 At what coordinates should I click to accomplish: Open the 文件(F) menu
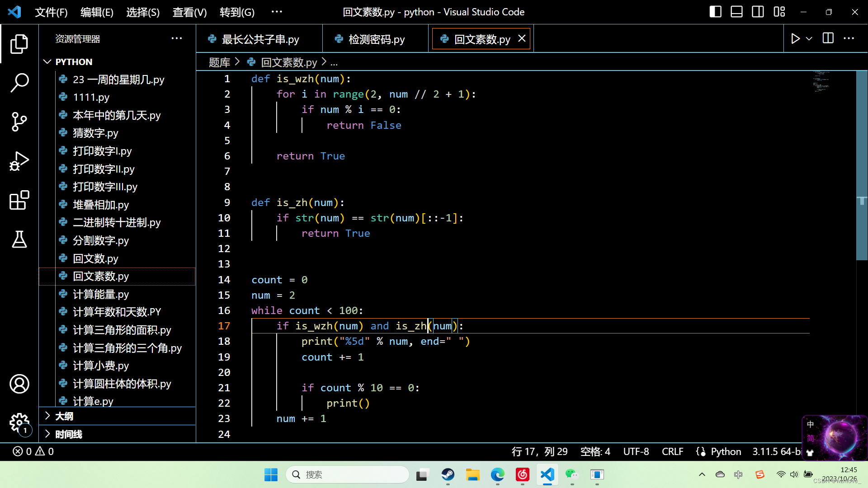pos(51,12)
